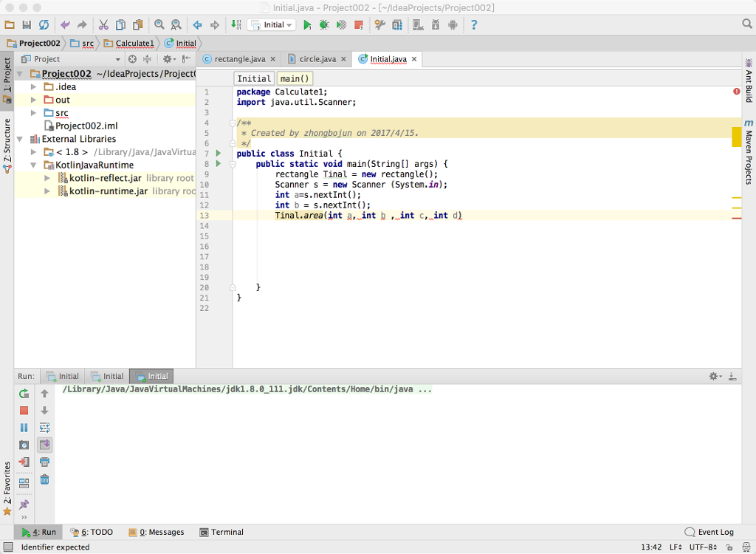
Task: Stop the process with red square icon
Action: pyautogui.click(x=24, y=411)
